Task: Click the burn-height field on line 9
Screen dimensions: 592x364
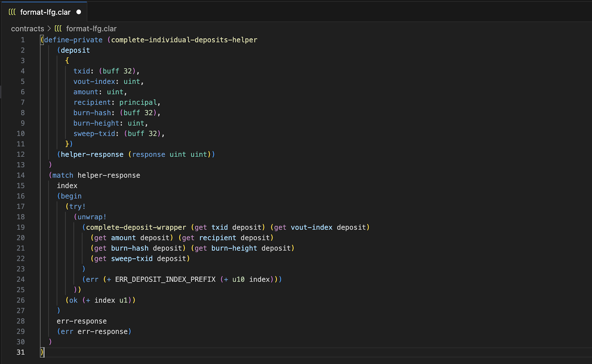Action: 96,123
